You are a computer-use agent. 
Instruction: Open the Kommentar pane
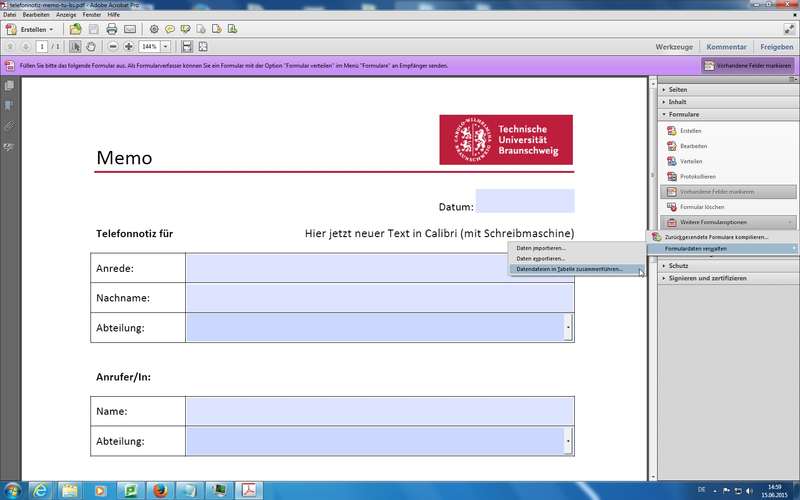[726, 47]
